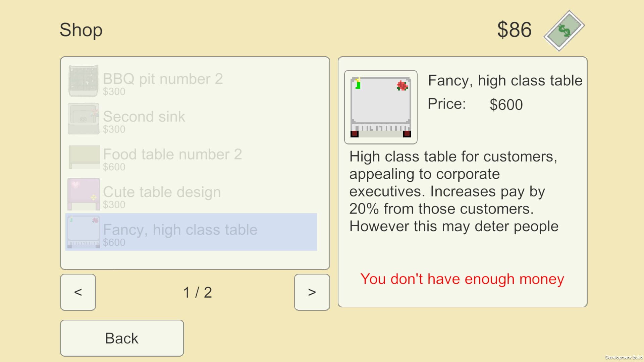Click the page indicator 1 / 2
This screenshot has width=644, height=362.
198,292
